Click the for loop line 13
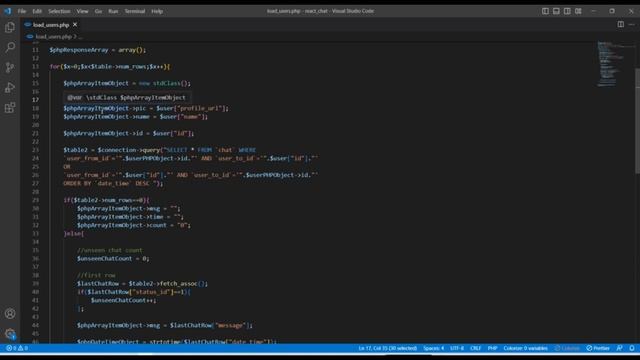Image resolution: width=640 pixels, height=360 pixels. [x=110, y=67]
